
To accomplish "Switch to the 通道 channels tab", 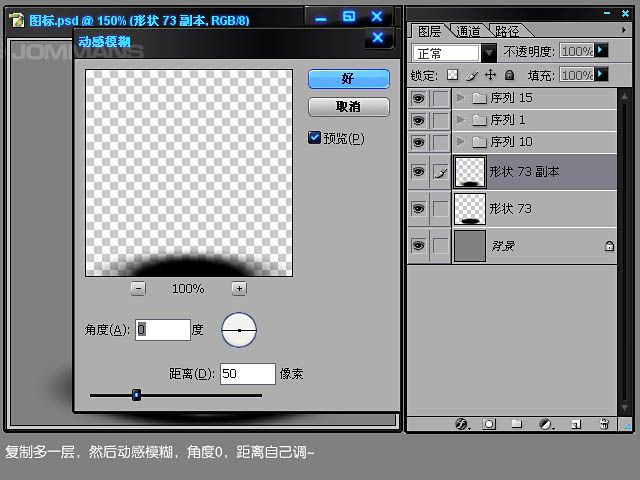I will click(468, 31).
